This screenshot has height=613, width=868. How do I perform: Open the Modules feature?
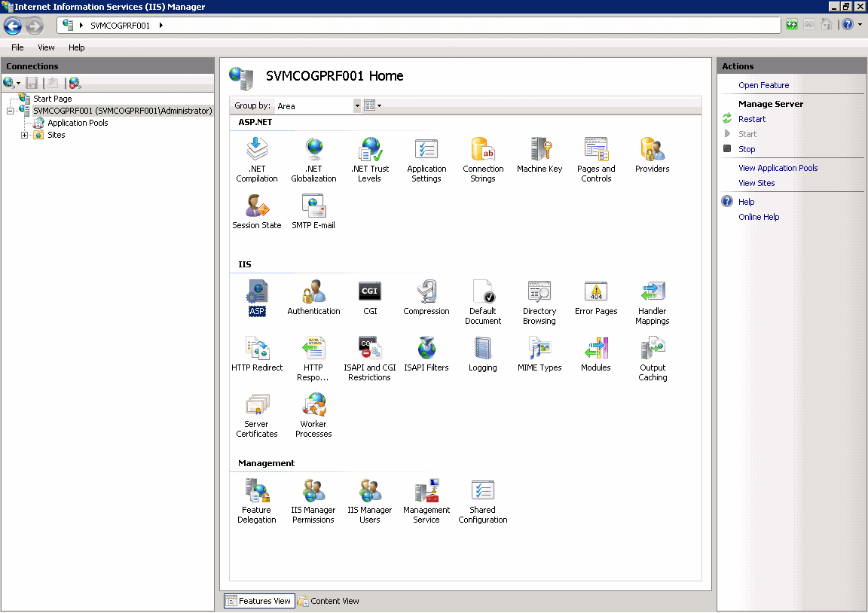tap(596, 354)
